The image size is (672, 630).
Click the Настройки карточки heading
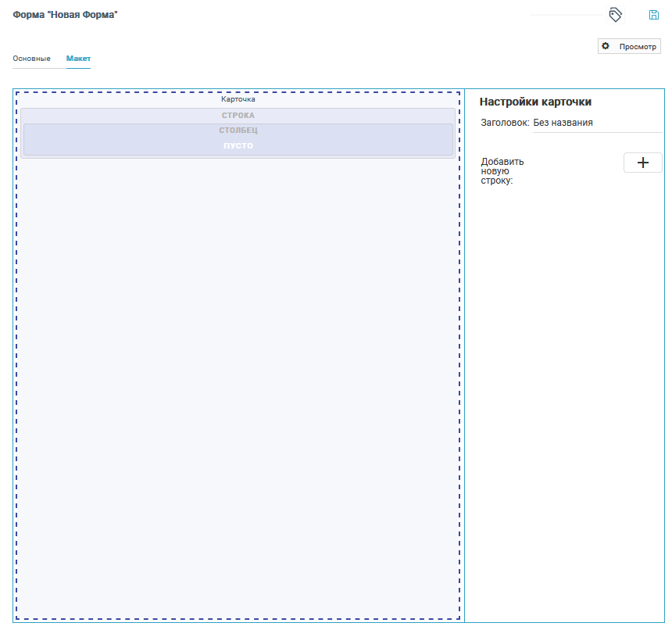coord(535,102)
